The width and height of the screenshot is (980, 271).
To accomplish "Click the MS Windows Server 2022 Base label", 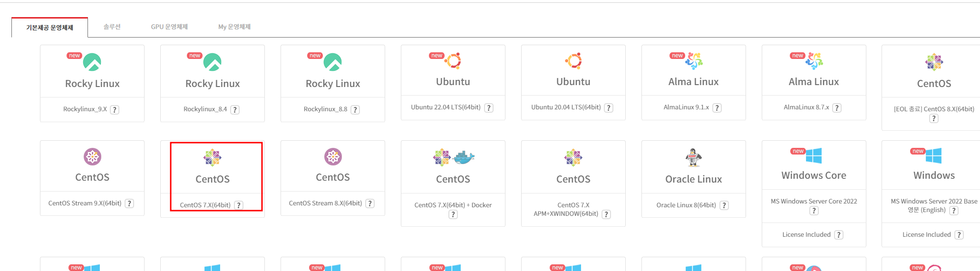I will click(x=934, y=202).
